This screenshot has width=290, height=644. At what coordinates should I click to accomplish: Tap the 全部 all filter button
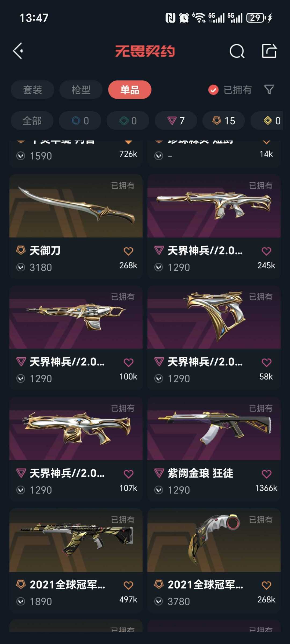32,121
